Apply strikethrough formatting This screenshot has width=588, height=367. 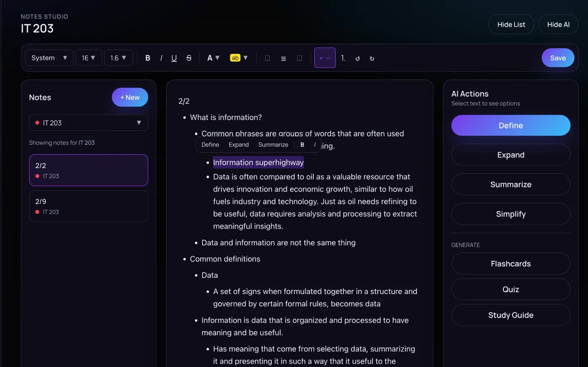(189, 58)
